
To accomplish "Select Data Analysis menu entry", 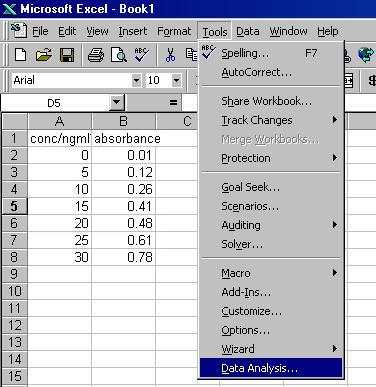I will tap(271, 368).
